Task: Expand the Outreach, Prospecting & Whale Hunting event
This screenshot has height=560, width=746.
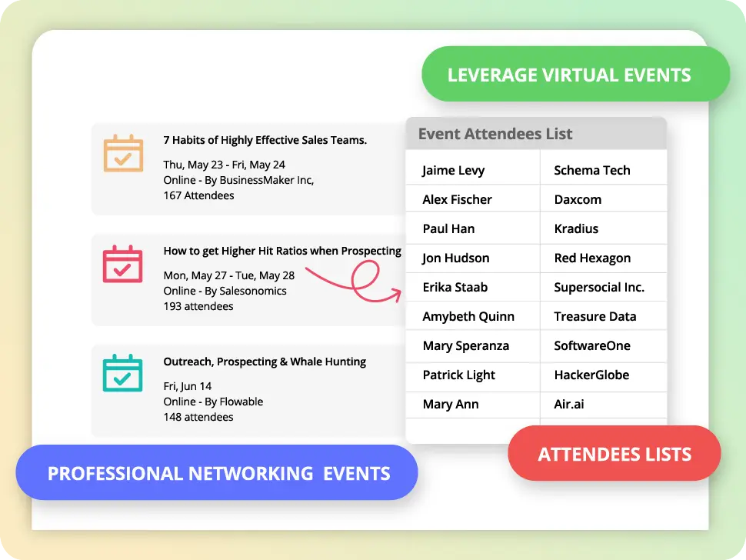Action: point(246,388)
